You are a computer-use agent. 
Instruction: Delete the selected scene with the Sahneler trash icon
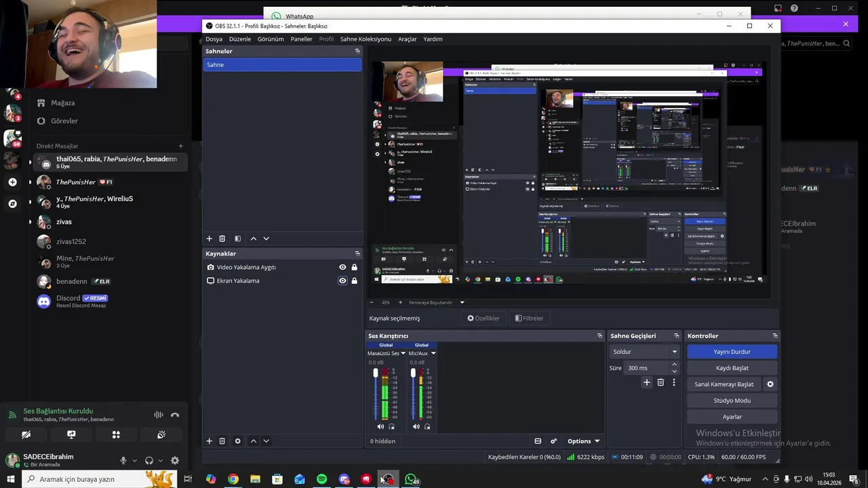pyautogui.click(x=222, y=239)
